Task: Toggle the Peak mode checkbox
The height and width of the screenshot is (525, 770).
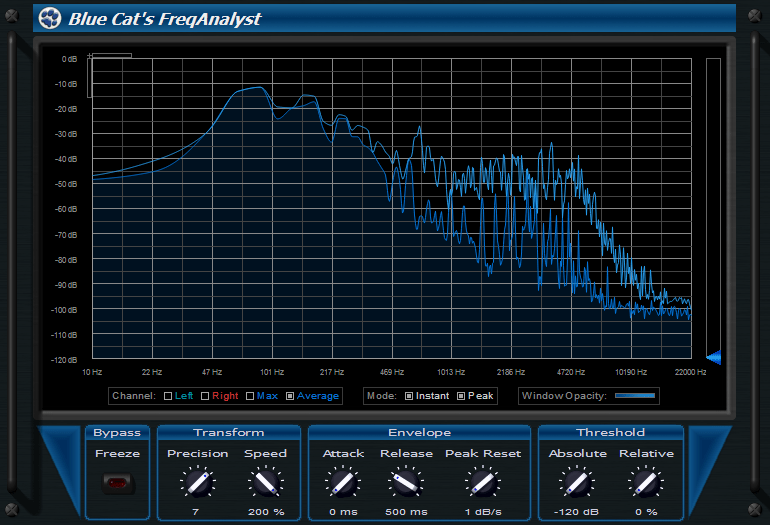Action: (x=461, y=396)
